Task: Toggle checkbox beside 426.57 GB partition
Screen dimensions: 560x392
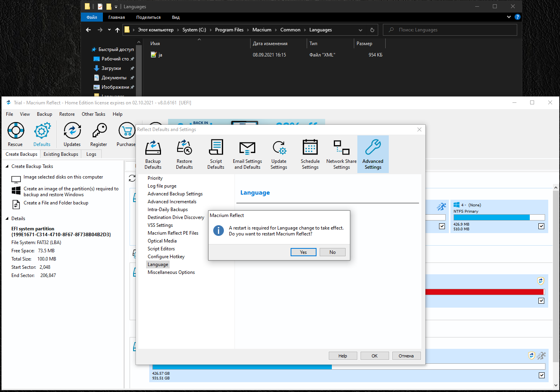Action: coord(542,375)
